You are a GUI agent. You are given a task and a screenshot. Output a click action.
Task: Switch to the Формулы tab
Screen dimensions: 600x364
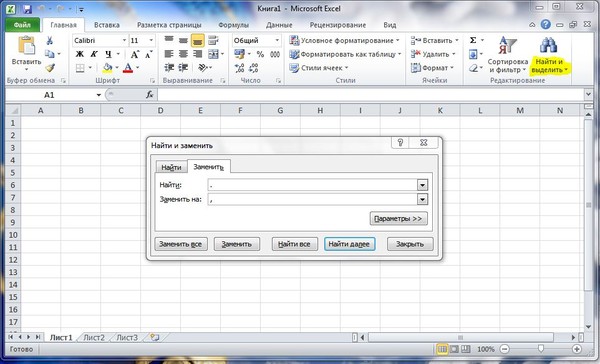coord(233,25)
